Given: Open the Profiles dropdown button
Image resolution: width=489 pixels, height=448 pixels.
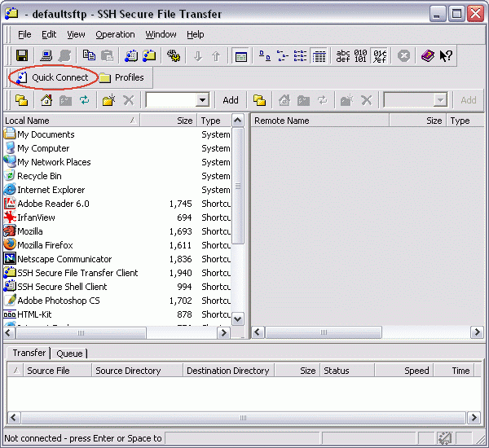Looking at the screenshot, I should click(x=122, y=77).
